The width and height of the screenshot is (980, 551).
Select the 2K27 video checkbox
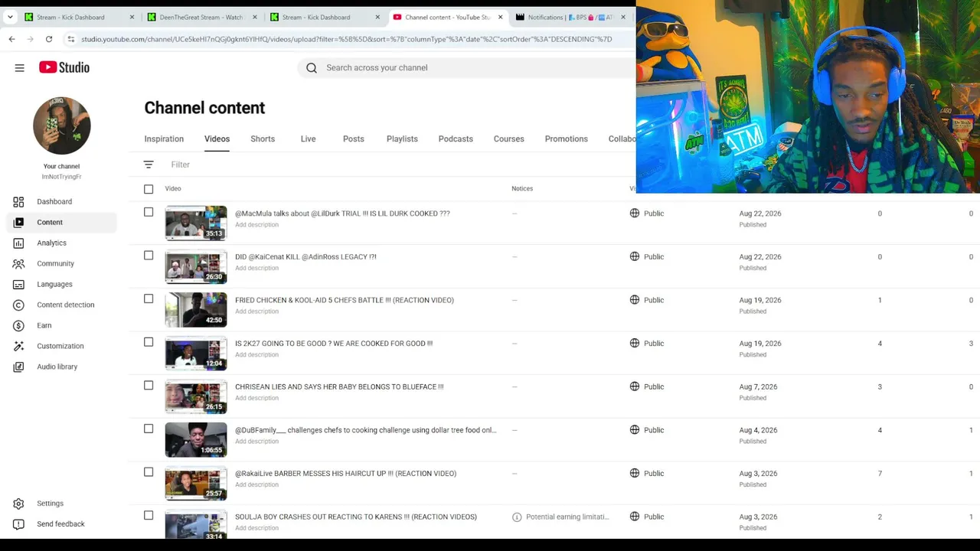tap(149, 342)
